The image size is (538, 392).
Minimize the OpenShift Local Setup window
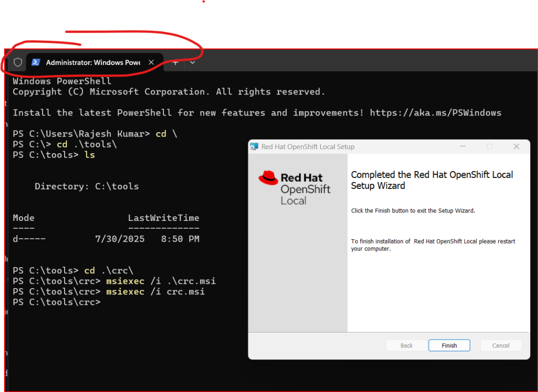click(x=463, y=146)
